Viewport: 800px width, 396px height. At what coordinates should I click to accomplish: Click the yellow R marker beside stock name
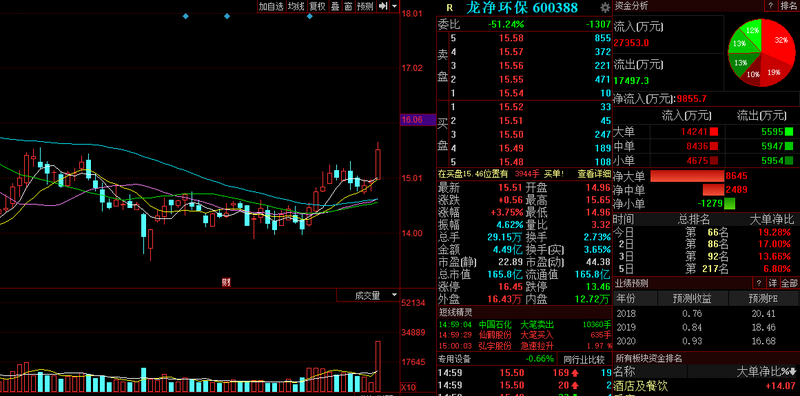(x=449, y=8)
